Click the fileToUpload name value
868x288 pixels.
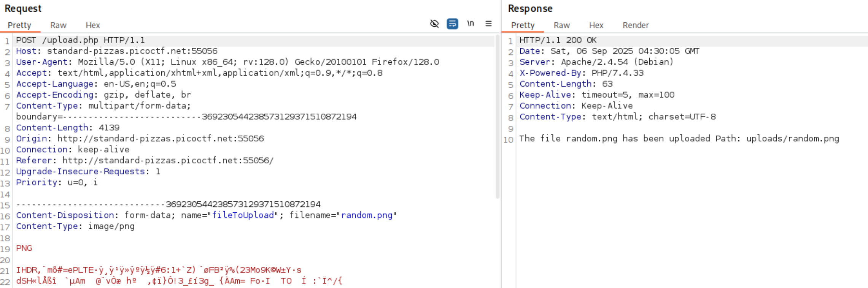pos(243,215)
